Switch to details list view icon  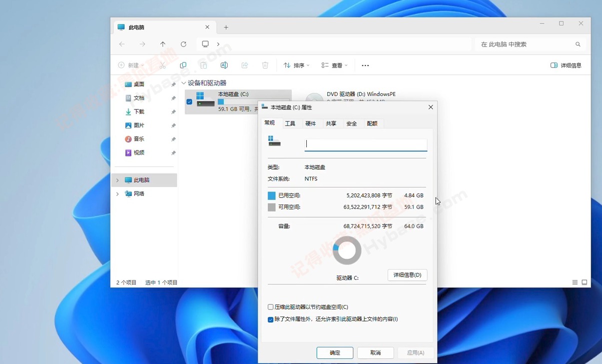(575, 282)
